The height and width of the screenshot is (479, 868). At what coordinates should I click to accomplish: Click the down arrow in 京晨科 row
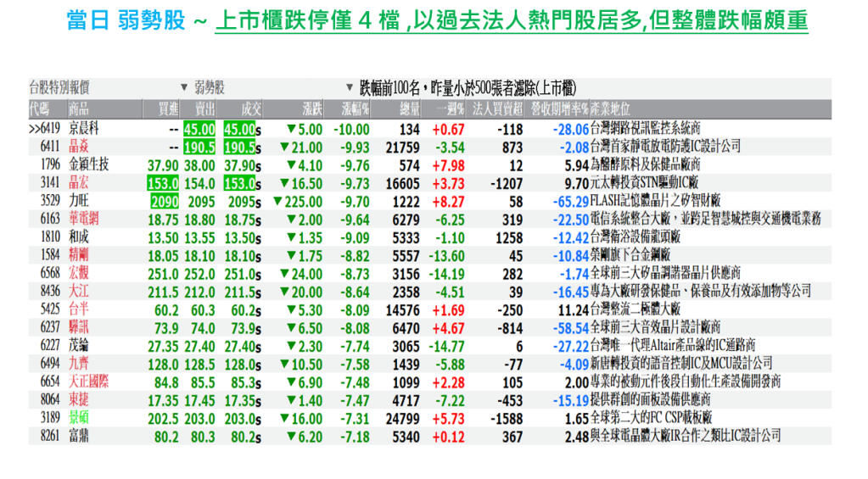coord(293,129)
